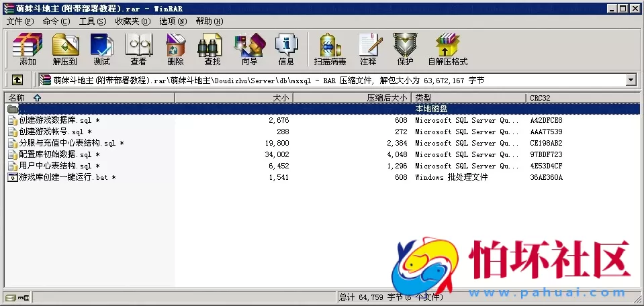Click the 扫描病毒 (Virus Scan) icon
644x306 pixels.
pyautogui.click(x=330, y=49)
